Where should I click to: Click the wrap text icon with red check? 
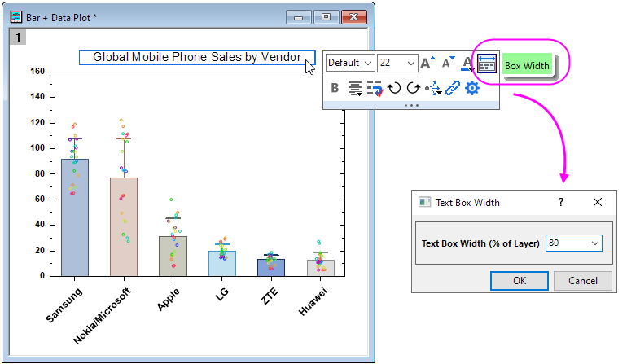point(375,88)
